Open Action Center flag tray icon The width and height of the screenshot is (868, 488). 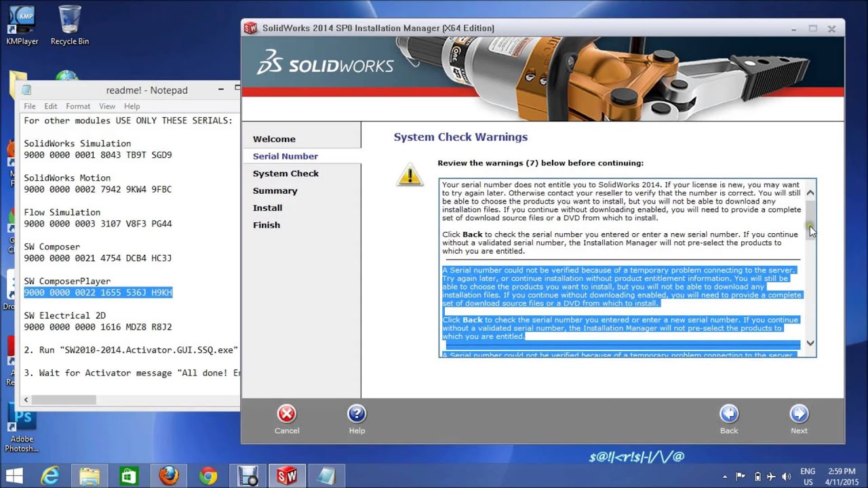coord(741,476)
